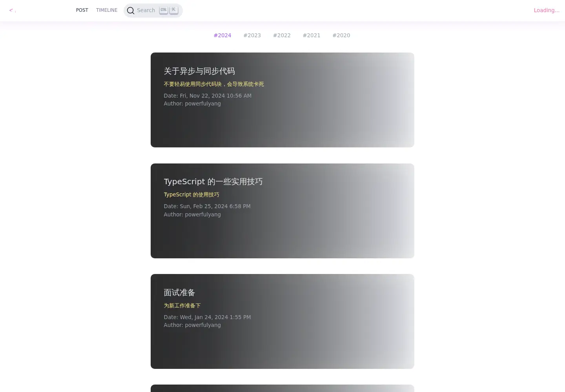Open the TIMELINE navigation tab
Viewport: 565px width, 392px height.
[107, 10]
